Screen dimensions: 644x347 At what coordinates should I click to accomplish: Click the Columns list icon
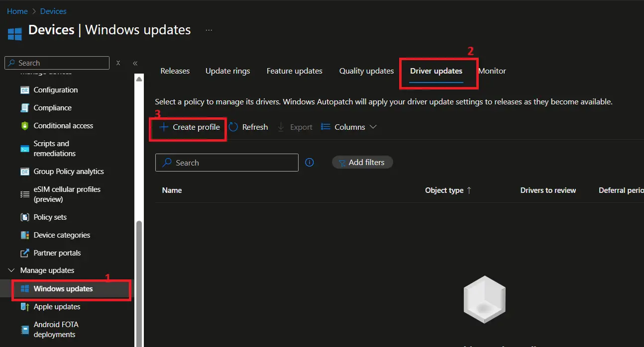pyautogui.click(x=325, y=127)
